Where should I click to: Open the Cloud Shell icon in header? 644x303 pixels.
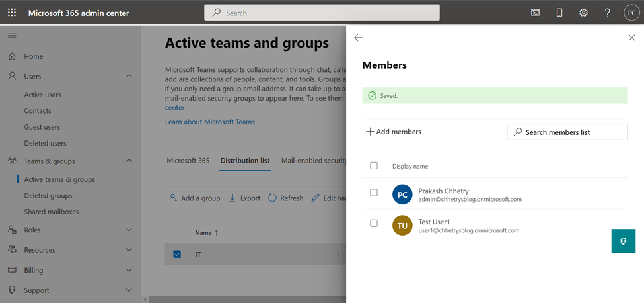click(535, 13)
